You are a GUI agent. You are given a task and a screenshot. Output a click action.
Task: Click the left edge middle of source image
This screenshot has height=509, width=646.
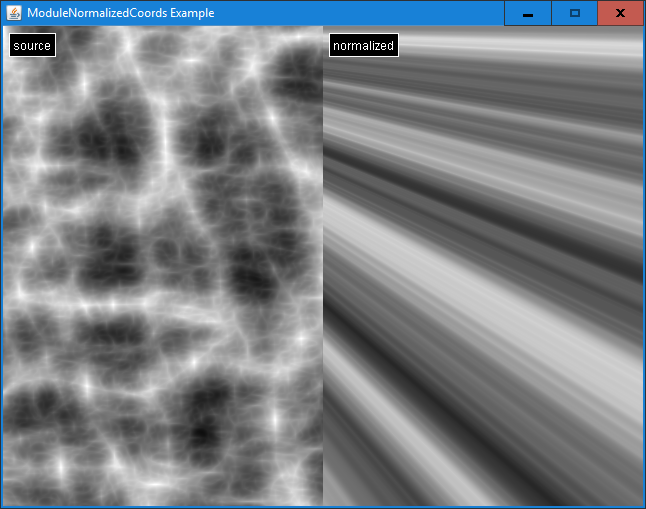(x=5, y=265)
